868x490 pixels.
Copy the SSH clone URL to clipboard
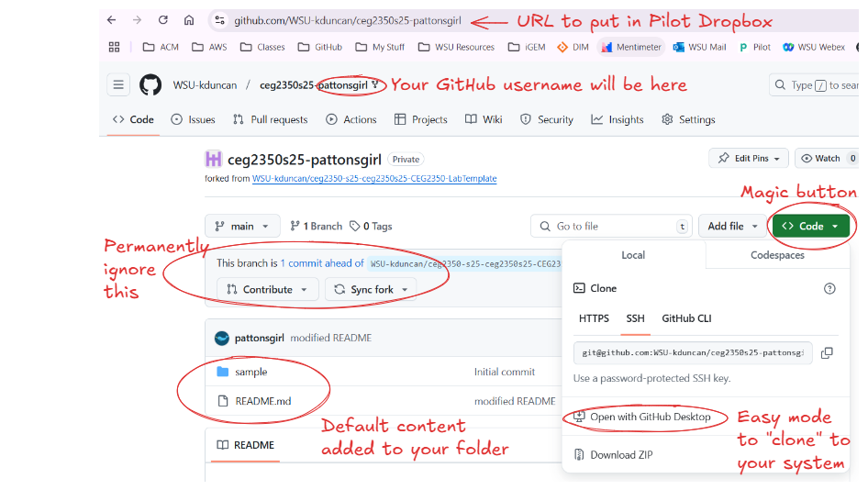(827, 352)
